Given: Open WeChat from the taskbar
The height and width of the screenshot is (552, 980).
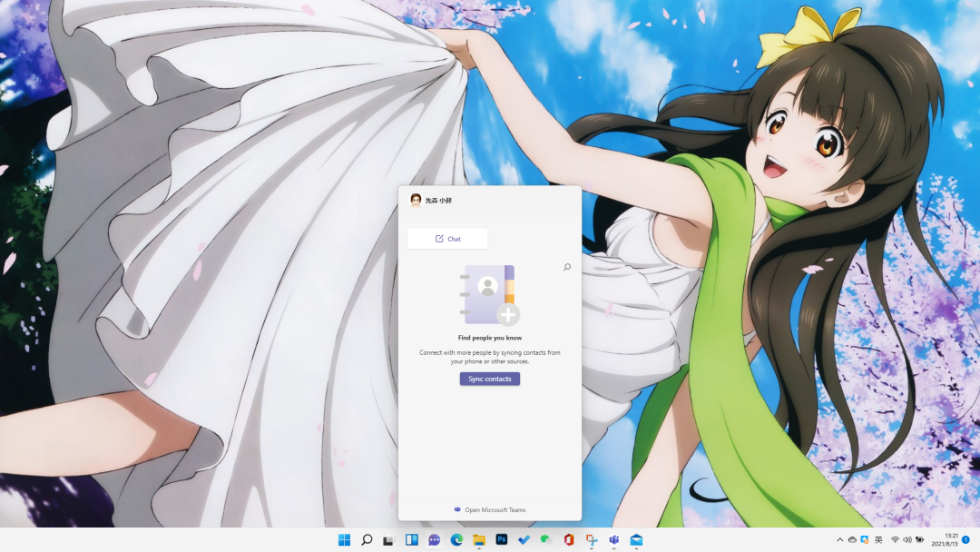Looking at the screenshot, I should (x=545, y=540).
